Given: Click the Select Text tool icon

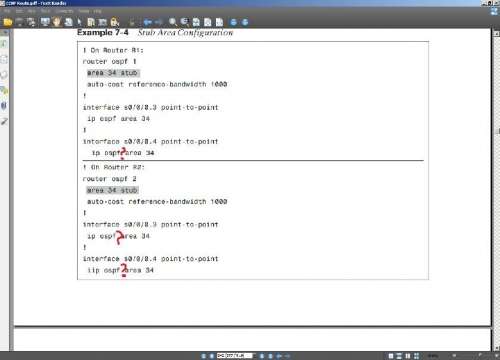Looking at the screenshot, I should pos(69,22).
